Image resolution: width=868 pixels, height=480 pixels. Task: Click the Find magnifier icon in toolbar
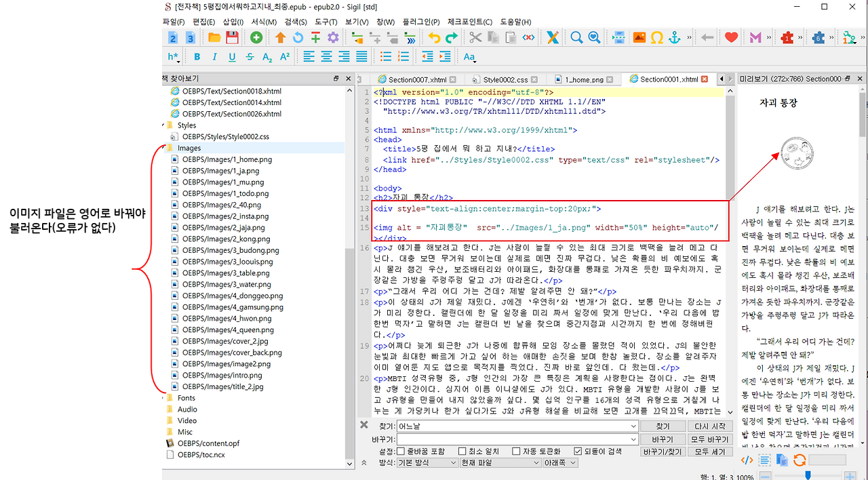click(576, 38)
